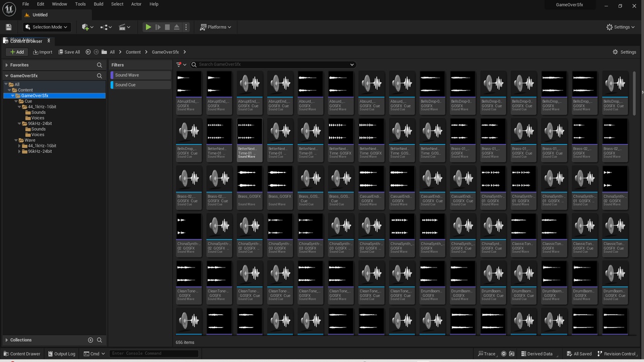644x362 pixels.
Task: Go forward in Content Browser history
Action: [x=96, y=52]
